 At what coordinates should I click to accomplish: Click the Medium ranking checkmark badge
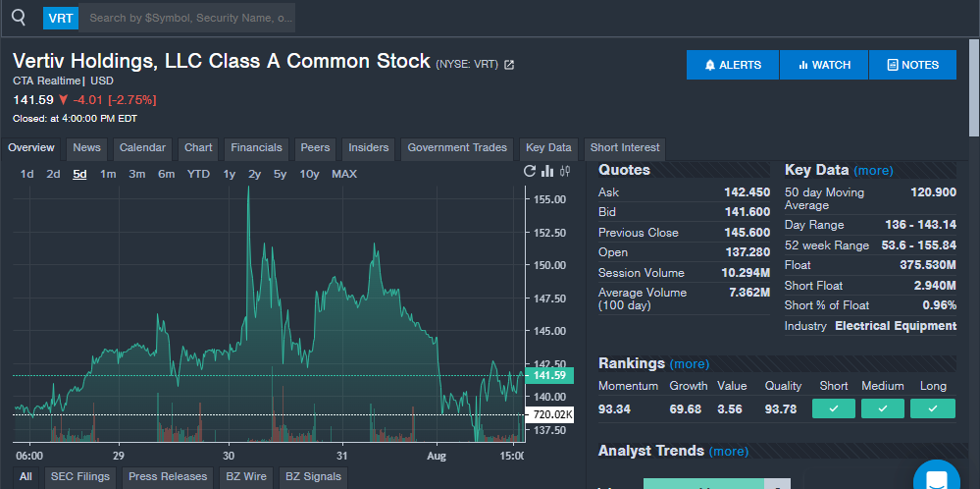883,408
